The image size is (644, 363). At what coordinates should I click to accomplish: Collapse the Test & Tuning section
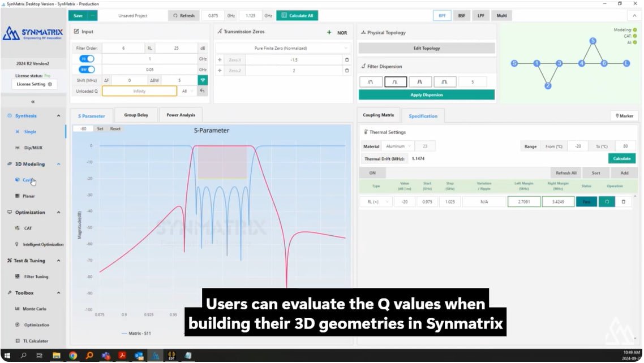pyautogui.click(x=58, y=261)
